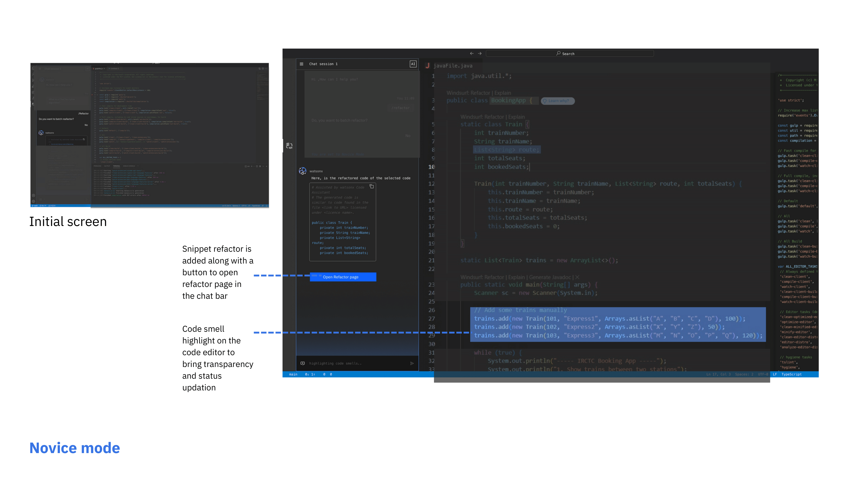Click the chat input comment icon

[x=302, y=363]
